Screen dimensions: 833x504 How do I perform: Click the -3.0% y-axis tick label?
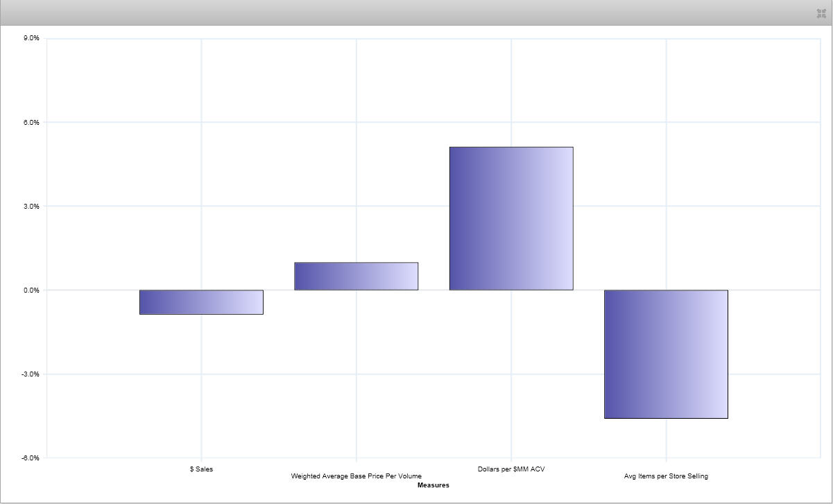point(31,374)
